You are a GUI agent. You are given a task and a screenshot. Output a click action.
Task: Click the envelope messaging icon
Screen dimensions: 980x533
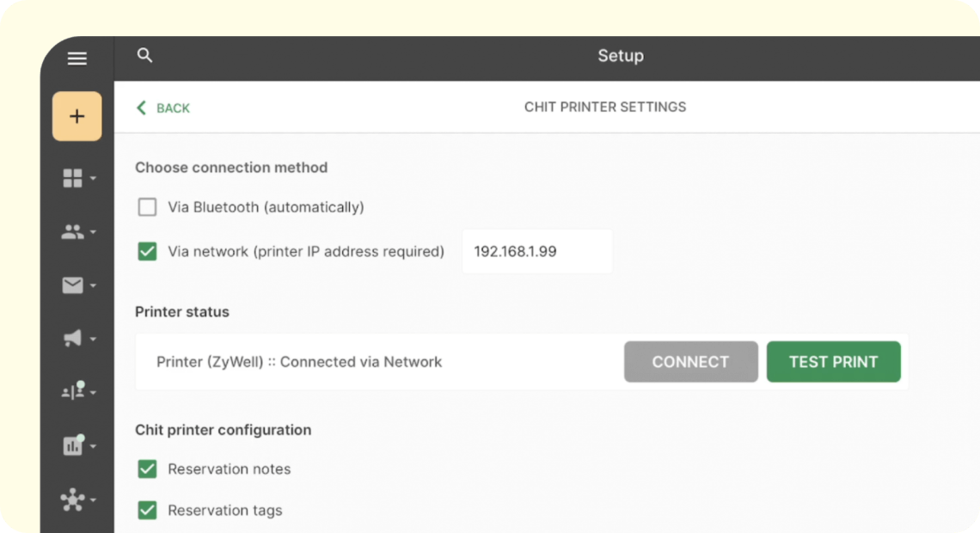point(73,285)
